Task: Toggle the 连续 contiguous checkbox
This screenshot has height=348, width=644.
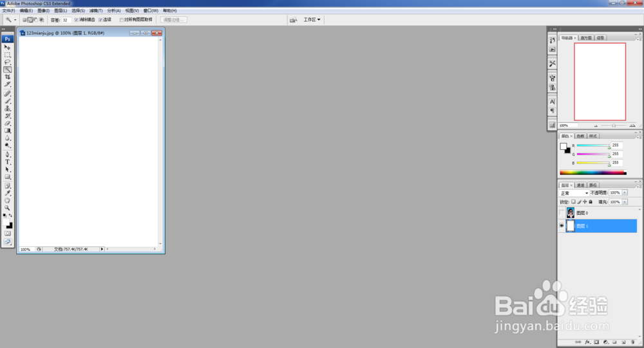Action: (x=100, y=20)
